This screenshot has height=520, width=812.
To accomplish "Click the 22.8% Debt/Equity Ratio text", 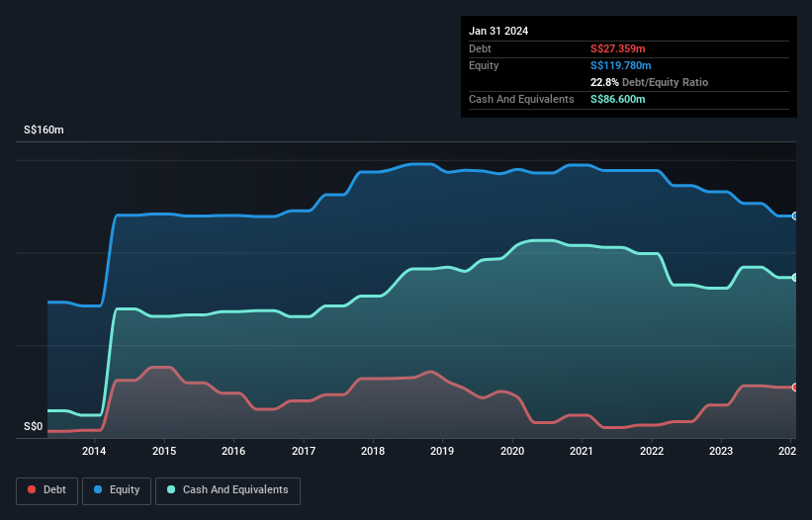I will (649, 82).
